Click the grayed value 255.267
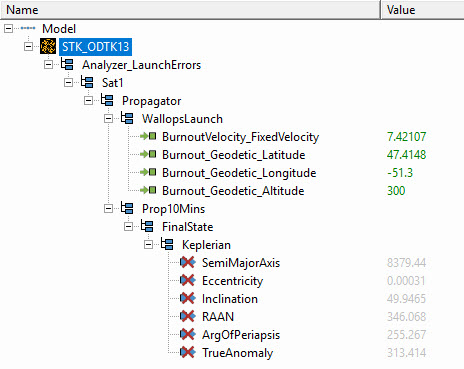Viewport: 464px width, 369px height. click(407, 335)
